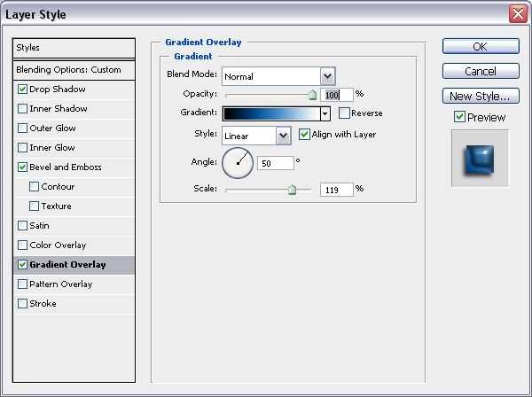Select the Pattern Overlay label
The height and width of the screenshot is (397, 532).
click(60, 284)
